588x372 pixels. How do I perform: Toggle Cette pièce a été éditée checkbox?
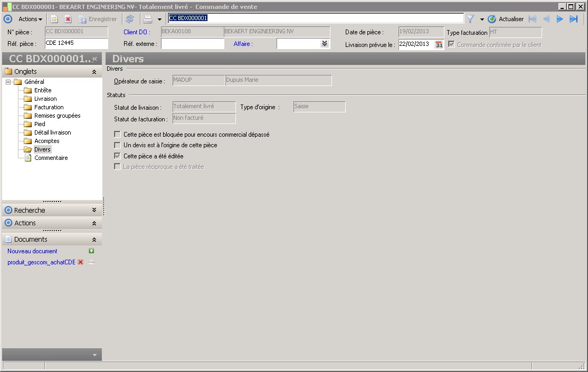(x=117, y=156)
